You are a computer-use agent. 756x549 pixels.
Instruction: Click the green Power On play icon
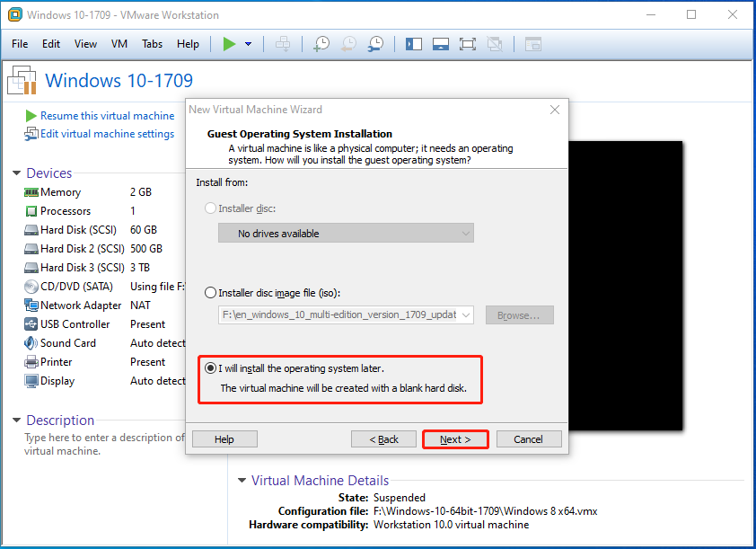229,44
